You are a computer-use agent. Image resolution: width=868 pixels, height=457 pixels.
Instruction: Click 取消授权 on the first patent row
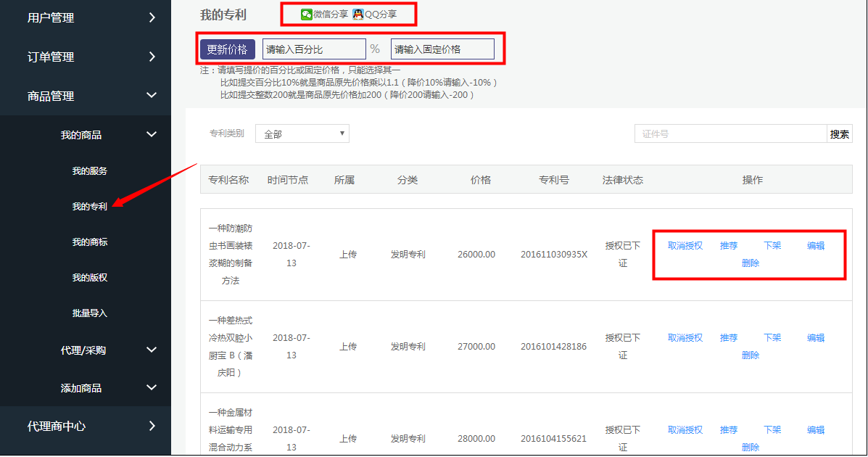click(684, 245)
